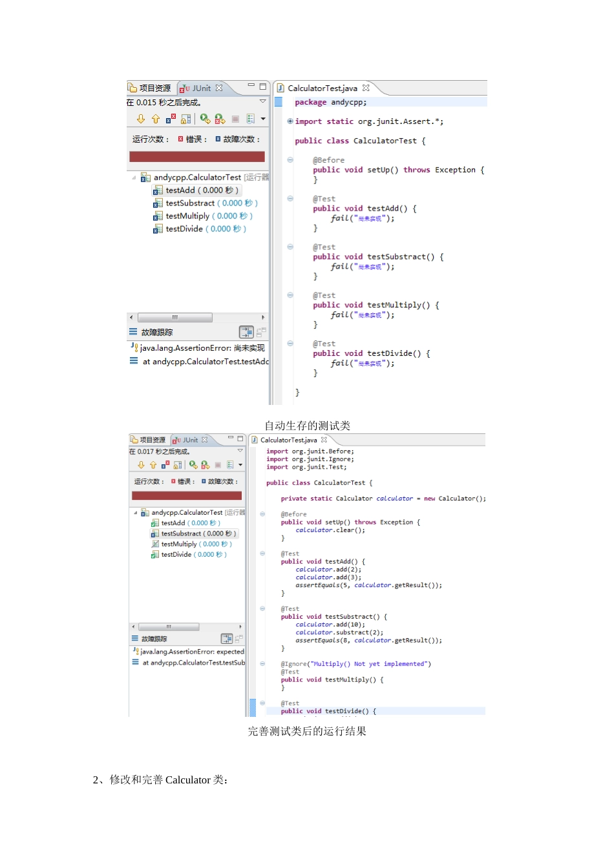Viewport: 614px width, 868px height.
Task: Click red failure progress bar in upper JUnit view
Action: pos(197,156)
